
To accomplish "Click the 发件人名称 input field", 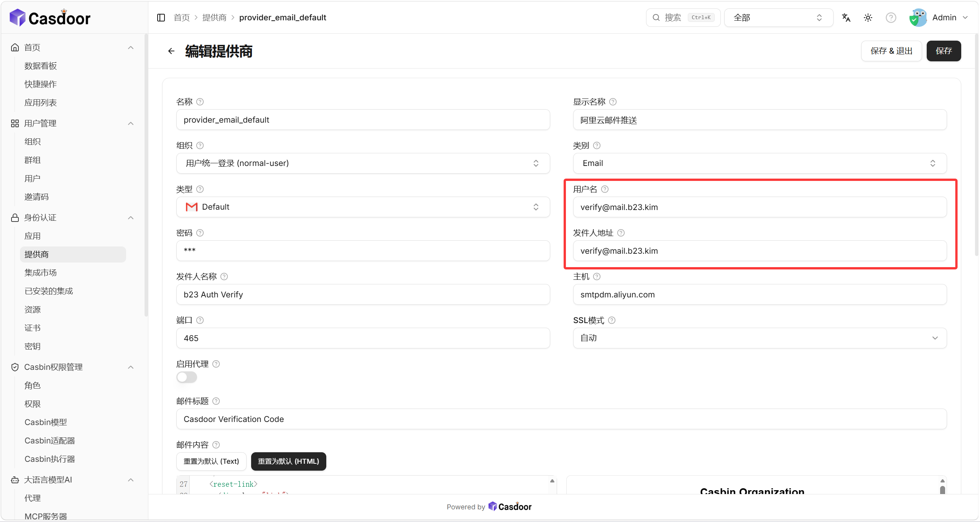I will coord(363,294).
